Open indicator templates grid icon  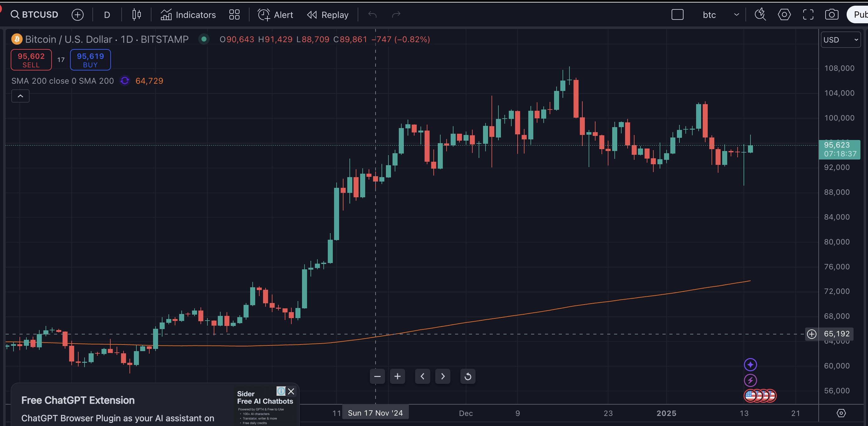234,14
